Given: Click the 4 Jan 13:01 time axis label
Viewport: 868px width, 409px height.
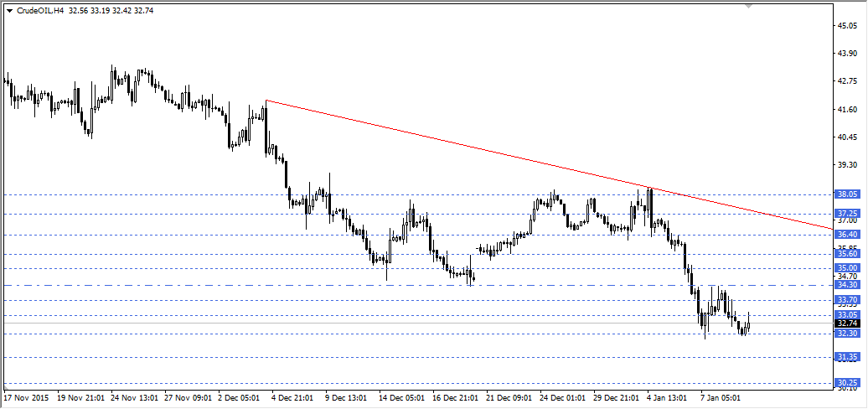Looking at the screenshot, I should click(x=668, y=398).
